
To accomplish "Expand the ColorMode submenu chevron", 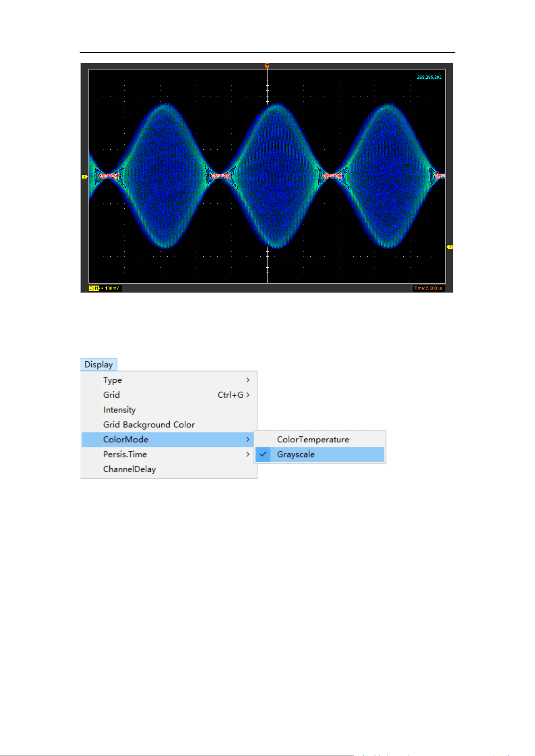I will [248, 439].
